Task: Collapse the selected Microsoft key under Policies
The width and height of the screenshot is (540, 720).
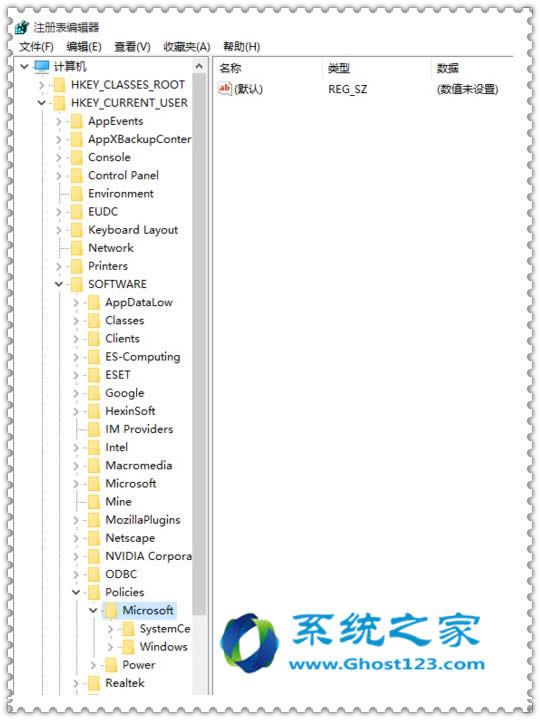Action: (93, 611)
